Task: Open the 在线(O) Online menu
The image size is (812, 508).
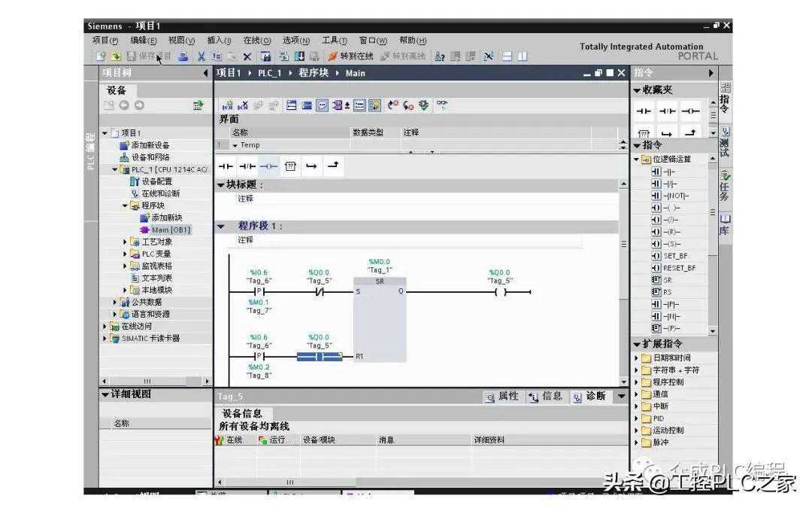Action: [x=256, y=41]
